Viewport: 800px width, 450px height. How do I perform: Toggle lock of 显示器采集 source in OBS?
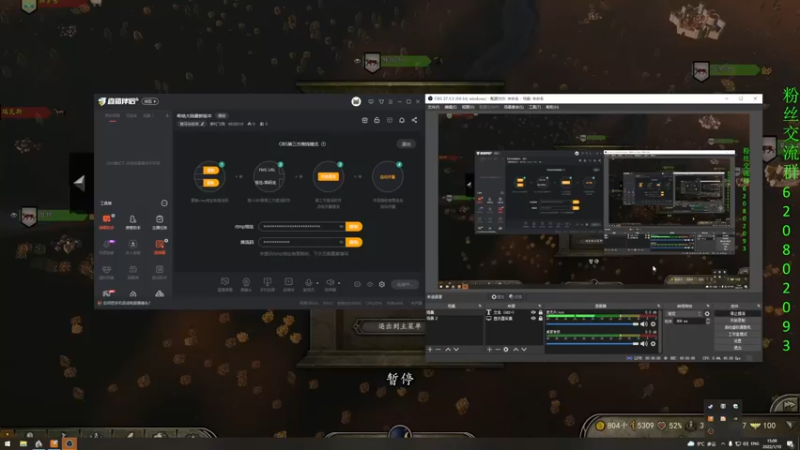click(x=541, y=318)
